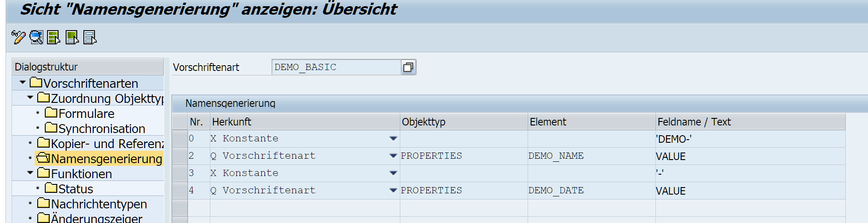Open Herkunft dropdown for the DEMO_DATE row
This screenshot has width=868, height=223.
(x=393, y=191)
